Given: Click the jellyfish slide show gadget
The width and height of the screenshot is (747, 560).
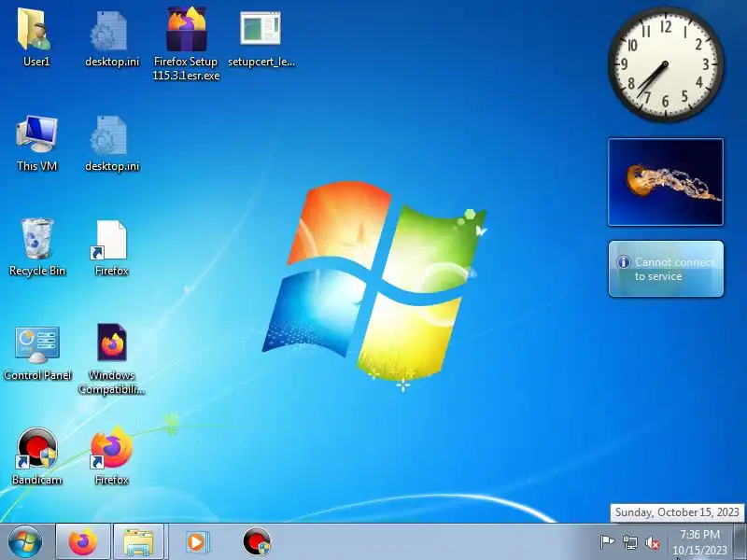Looking at the screenshot, I should 666,182.
